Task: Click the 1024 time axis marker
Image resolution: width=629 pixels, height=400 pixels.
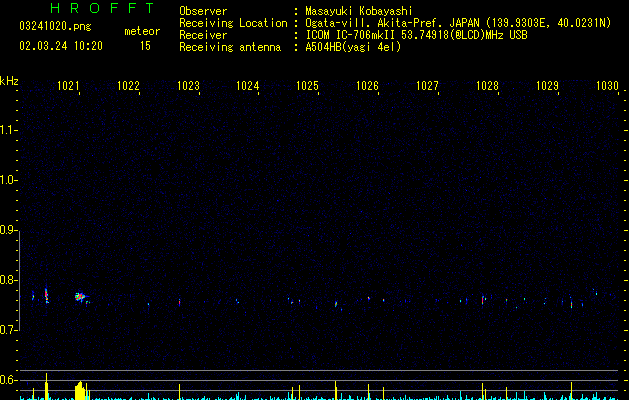Action: [x=248, y=86]
